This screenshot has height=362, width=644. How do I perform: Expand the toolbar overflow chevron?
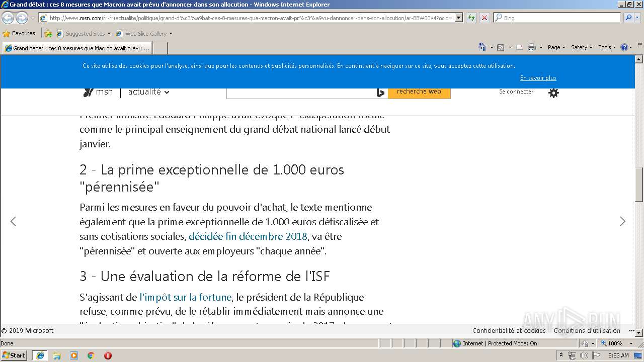pyautogui.click(x=639, y=45)
